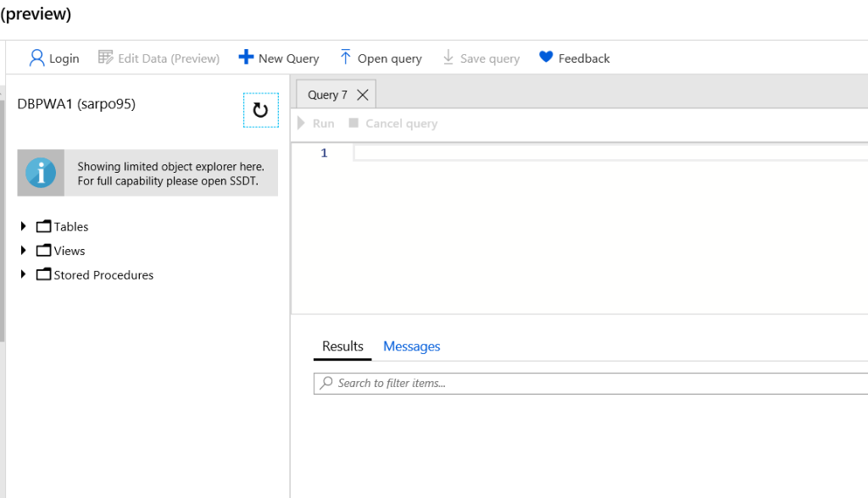Click the Tables folder icon
Screen dimensions: 868x498
44,226
